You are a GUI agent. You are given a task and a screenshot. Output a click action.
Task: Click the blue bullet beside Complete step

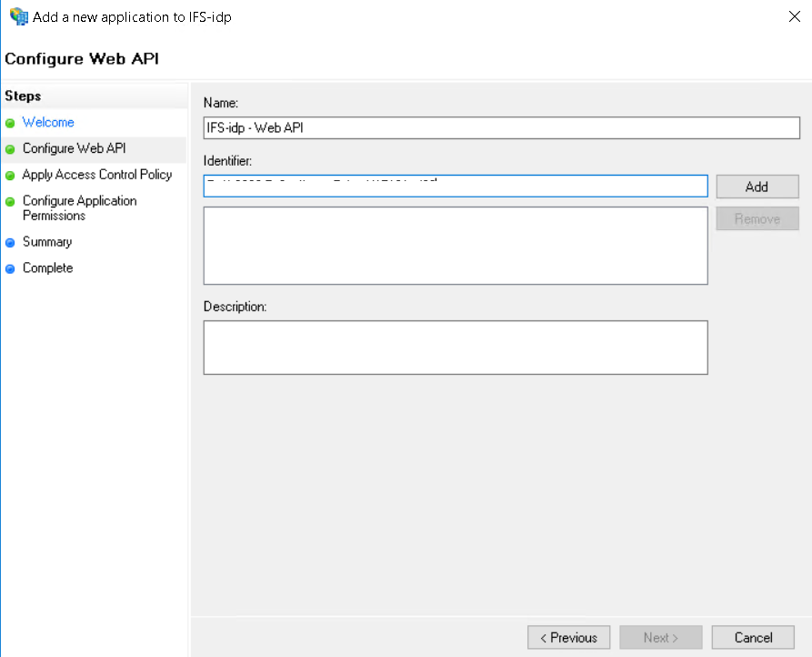coord(10,269)
